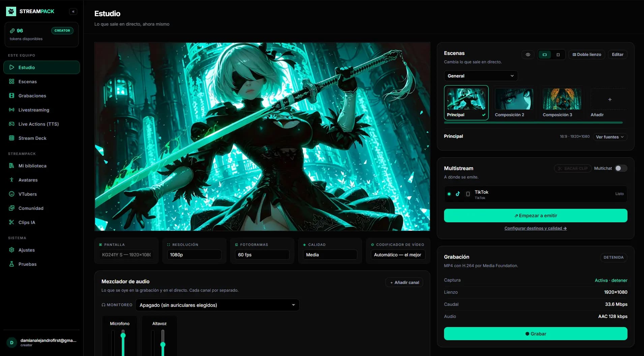
Task: Click the Pruebas flask icon
Action: tap(12, 264)
